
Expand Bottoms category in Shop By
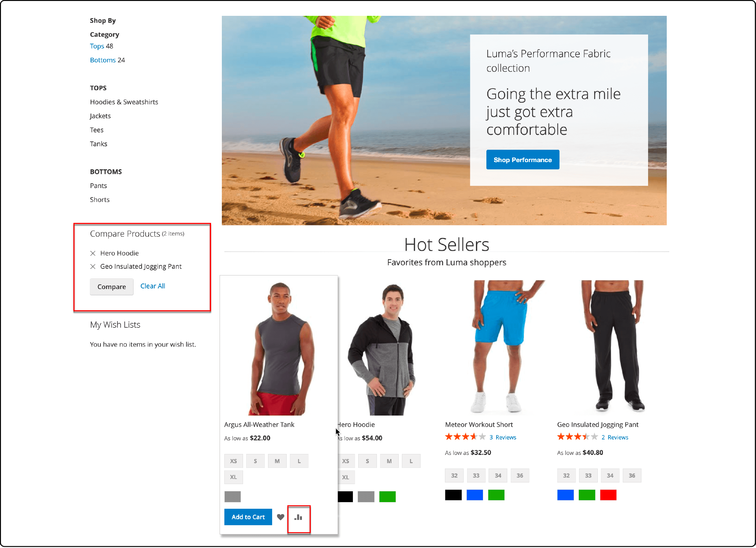tap(103, 60)
